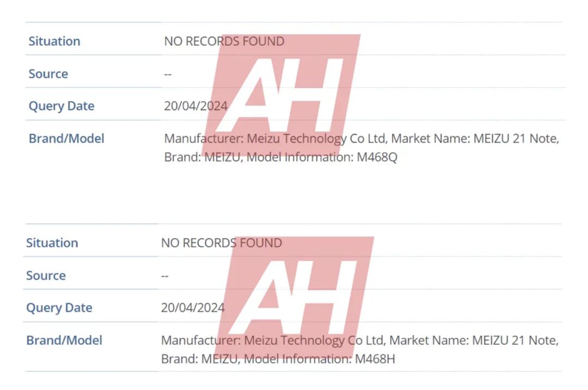The image size is (588, 390).
Task: Click the model information M468Q text
Action: [x=377, y=157]
